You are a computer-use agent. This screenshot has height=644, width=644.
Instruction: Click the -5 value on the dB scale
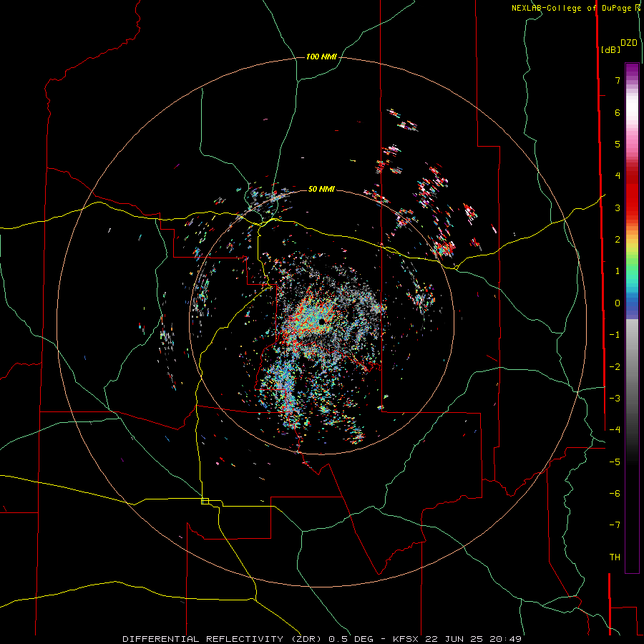click(x=615, y=462)
